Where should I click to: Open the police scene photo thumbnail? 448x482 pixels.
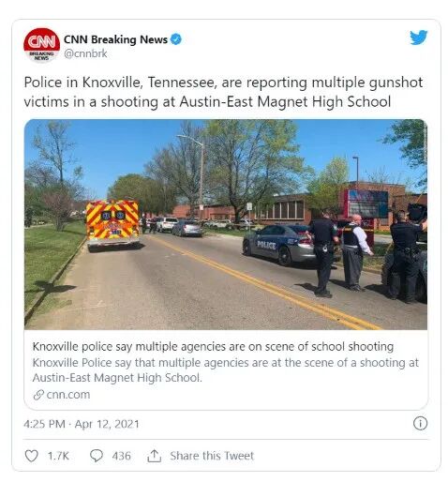[225, 224]
